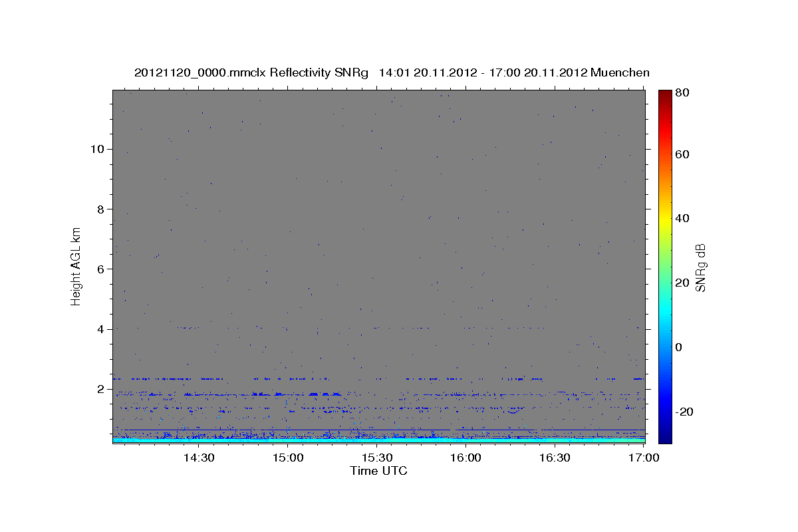Screen dimensions: 798x532
Task: Click the 17:00 time tick label
Action: pyautogui.click(x=644, y=458)
